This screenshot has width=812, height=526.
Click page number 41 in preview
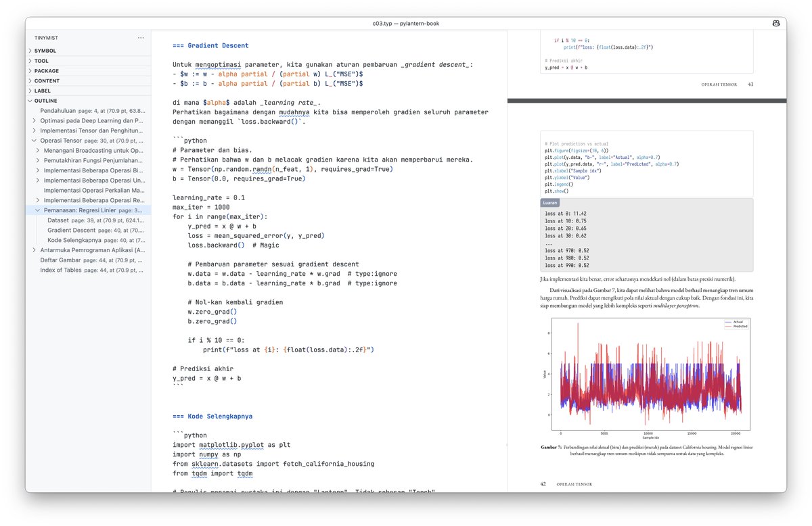coord(750,85)
